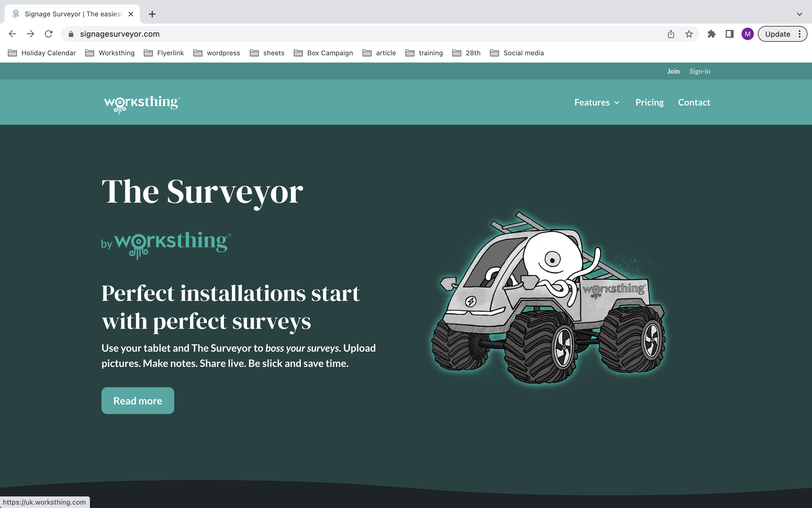The image size is (812, 508).
Task: Open the article bookmark folder
Action: [x=379, y=53]
